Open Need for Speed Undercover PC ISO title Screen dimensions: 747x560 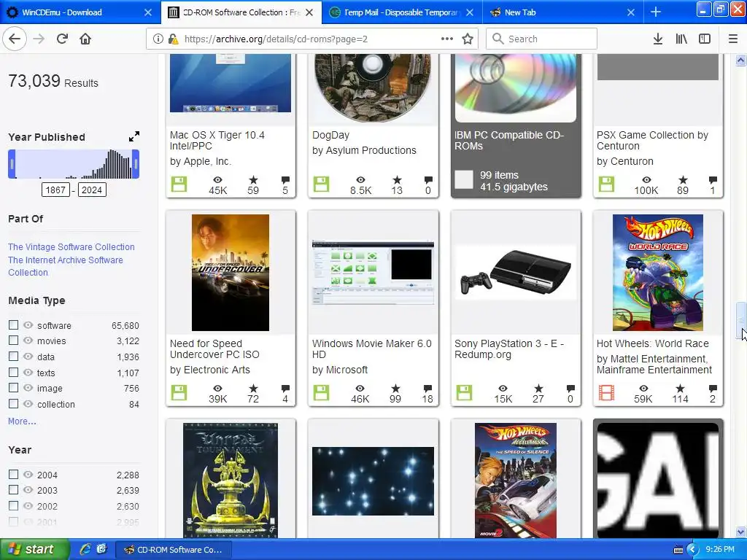[215, 349]
